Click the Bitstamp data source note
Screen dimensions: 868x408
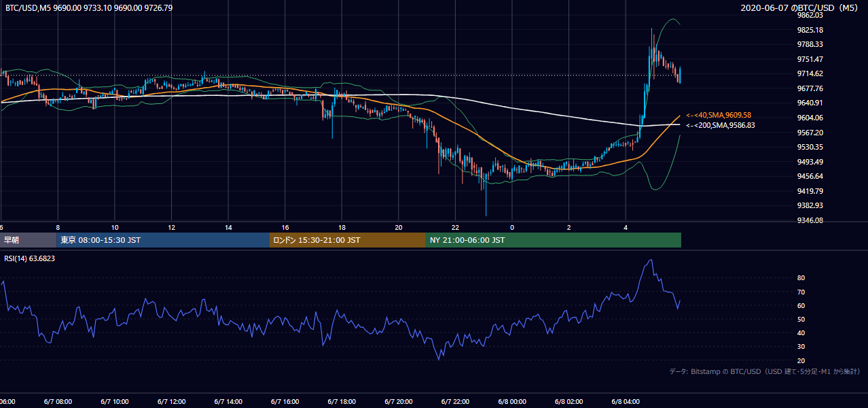pyautogui.click(x=765, y=371)
